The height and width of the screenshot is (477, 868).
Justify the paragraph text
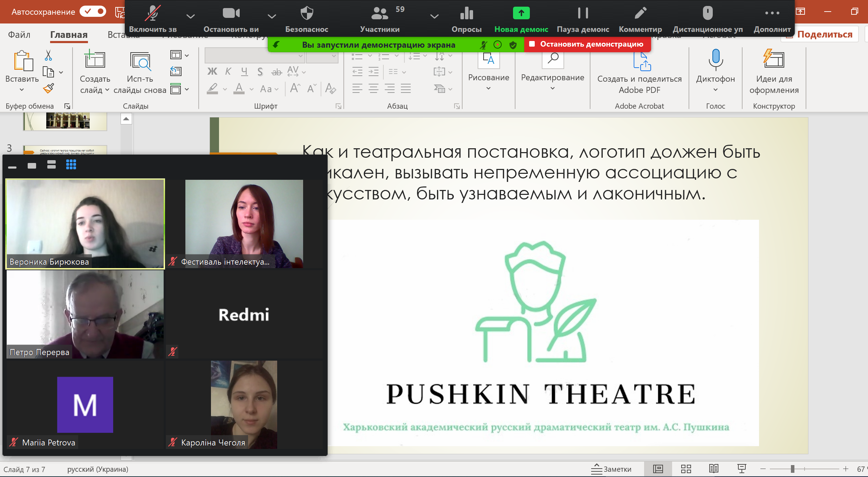(405, 88)
